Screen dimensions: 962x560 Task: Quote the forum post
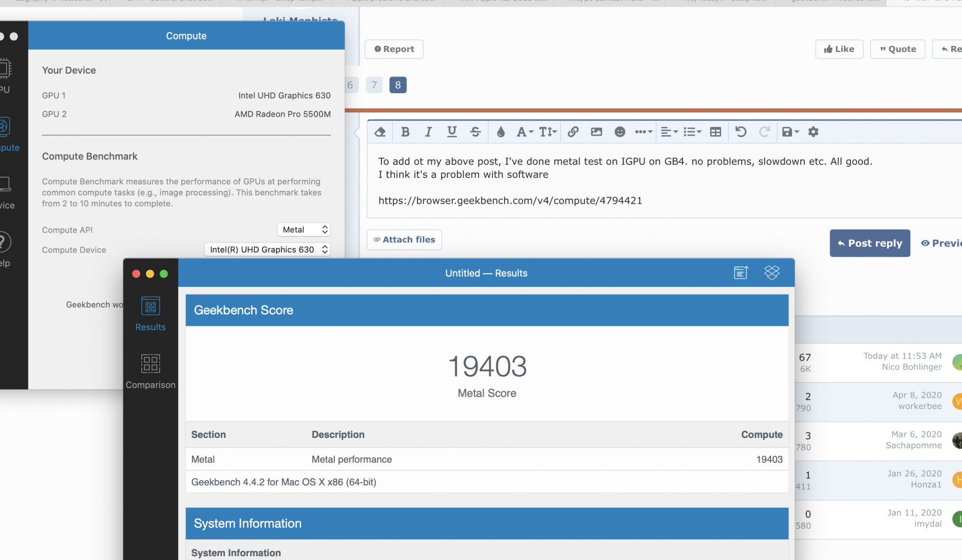(898, 49)
